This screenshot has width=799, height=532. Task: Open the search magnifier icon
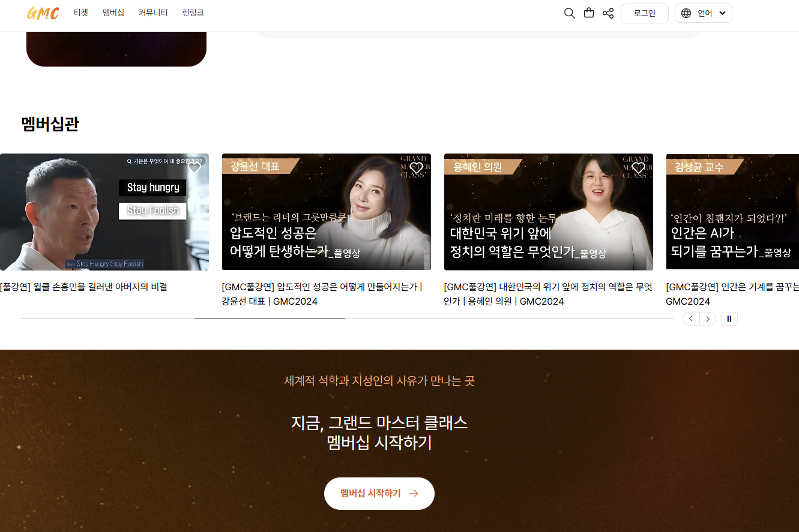click(570, 13)
